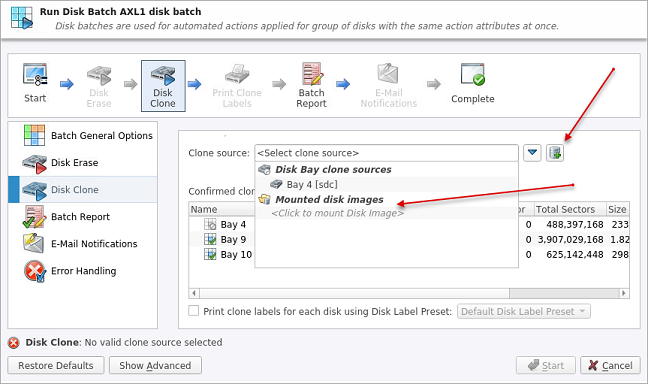Click the Complete step icon
The width and height of the screenshot is (648, 384).
pyautogui.click(x=473, y=74)
